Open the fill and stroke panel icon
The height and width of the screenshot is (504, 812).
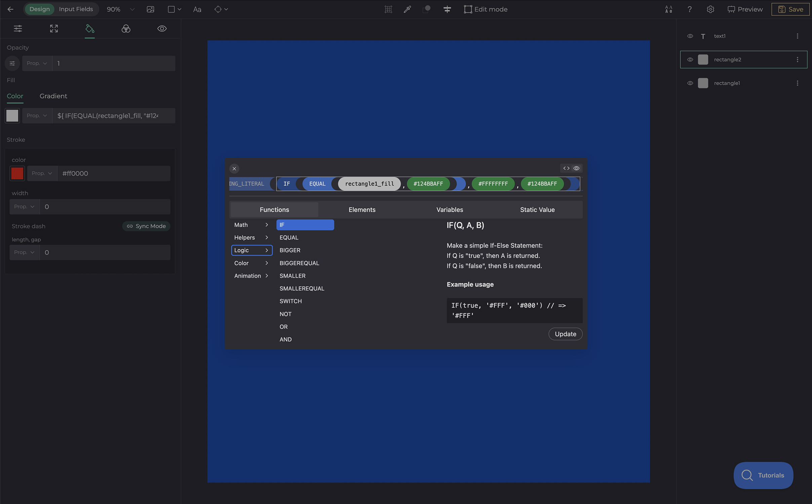point(89,29)
